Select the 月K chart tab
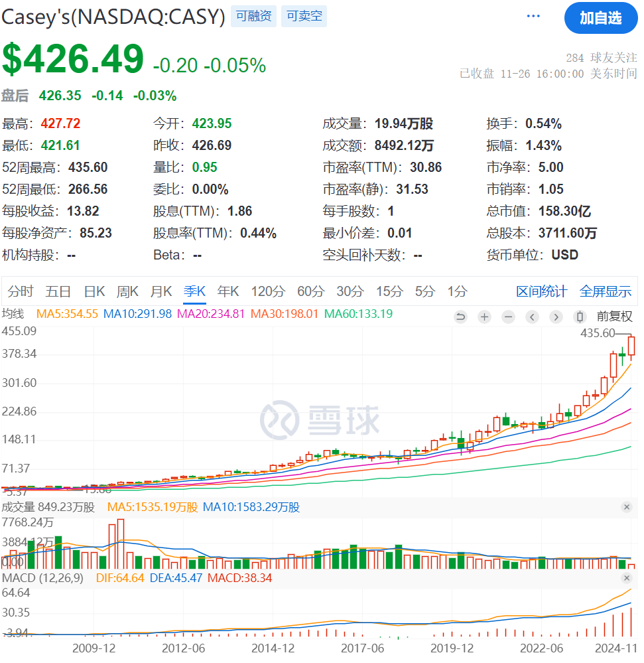This screenshot has width=644, height=663. [161, 291]
